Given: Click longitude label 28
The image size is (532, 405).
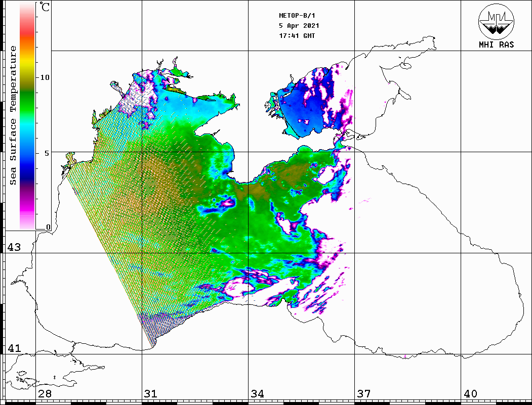Looking at the screenshot, I should (x=45, y=394).
